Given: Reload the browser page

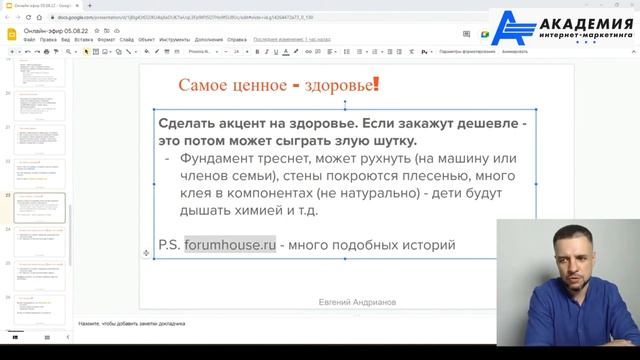Looking at the screenshot, I should [28, 18].
